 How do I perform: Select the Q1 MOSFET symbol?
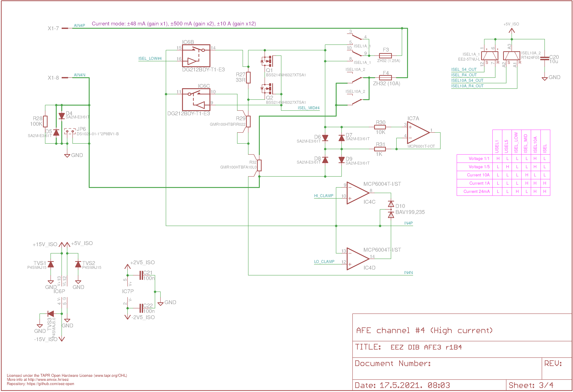tap(267, 61)
